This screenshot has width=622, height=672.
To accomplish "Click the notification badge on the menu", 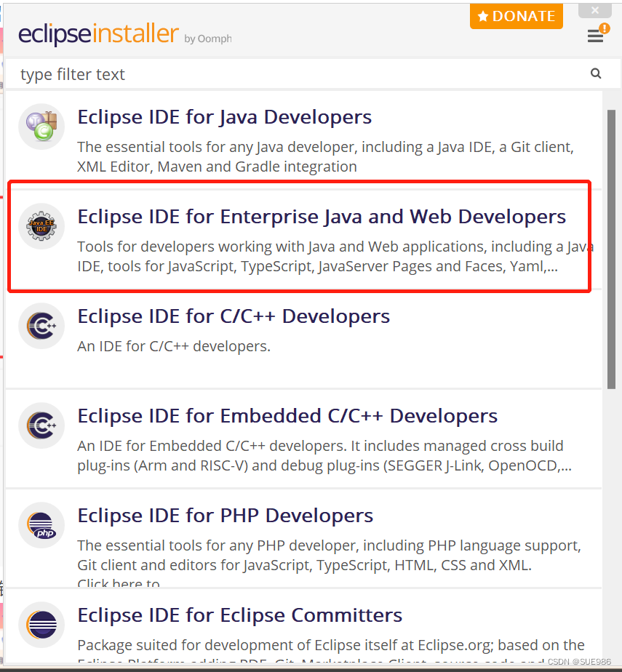I will click(x=605, y=28).
